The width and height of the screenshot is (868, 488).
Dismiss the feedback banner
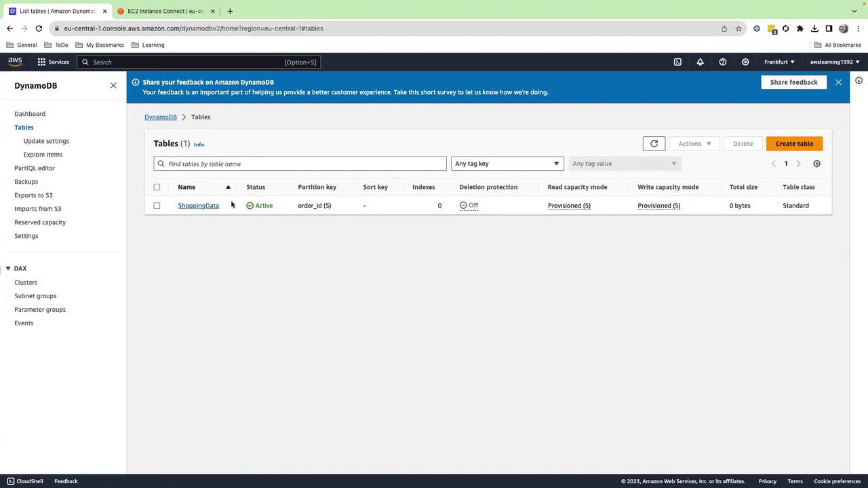[838, 82]
